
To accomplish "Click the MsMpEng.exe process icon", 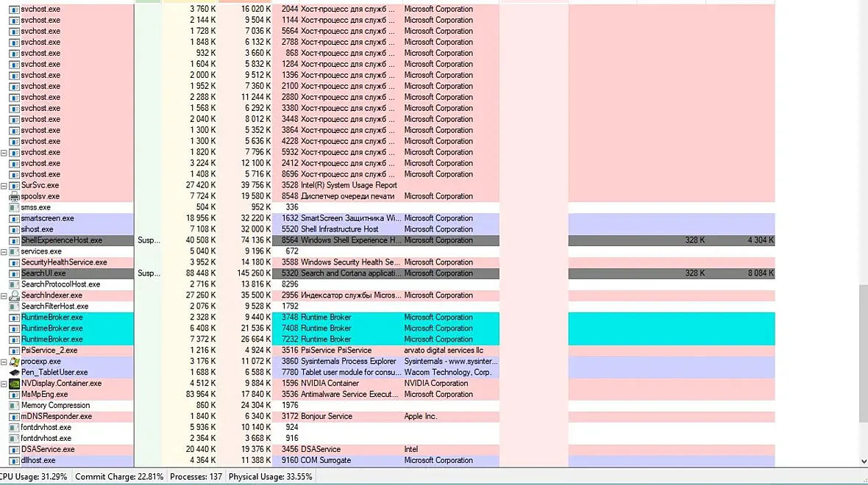I will (x=15, y=395).
